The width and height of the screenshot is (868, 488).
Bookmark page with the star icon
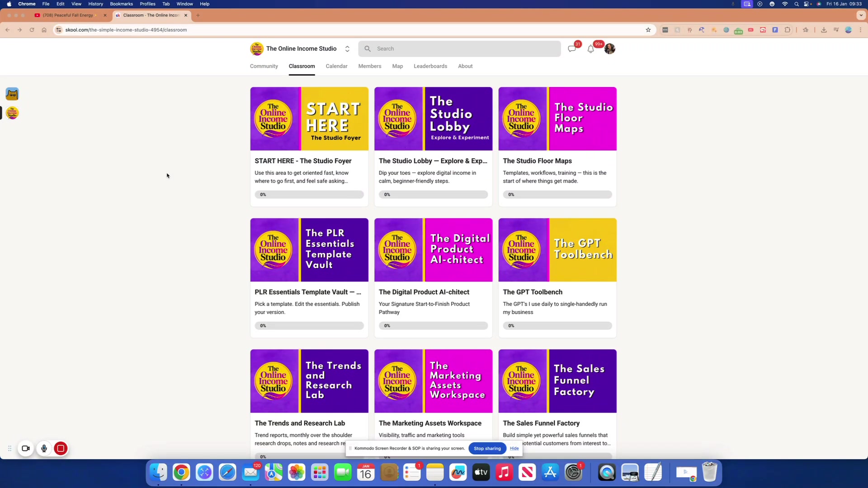[x=648, y=30]
